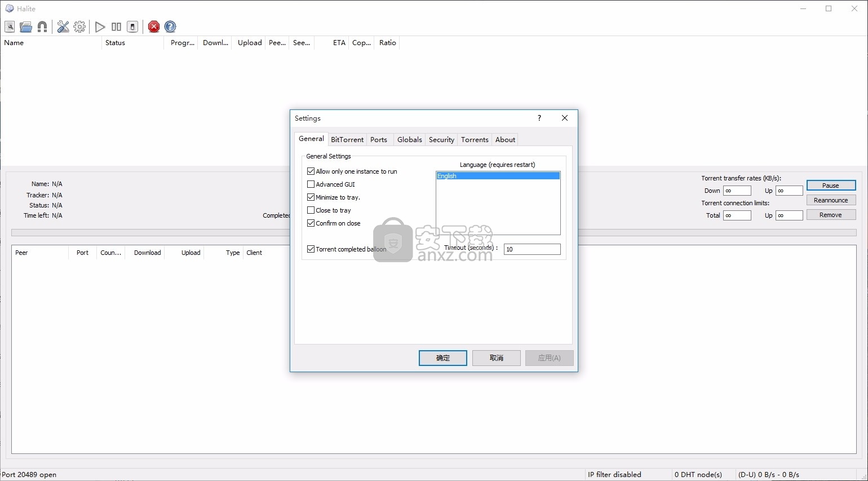868x481 pixels.
Task: Click the Progr... column header
Action: click(x=181, y=43)
